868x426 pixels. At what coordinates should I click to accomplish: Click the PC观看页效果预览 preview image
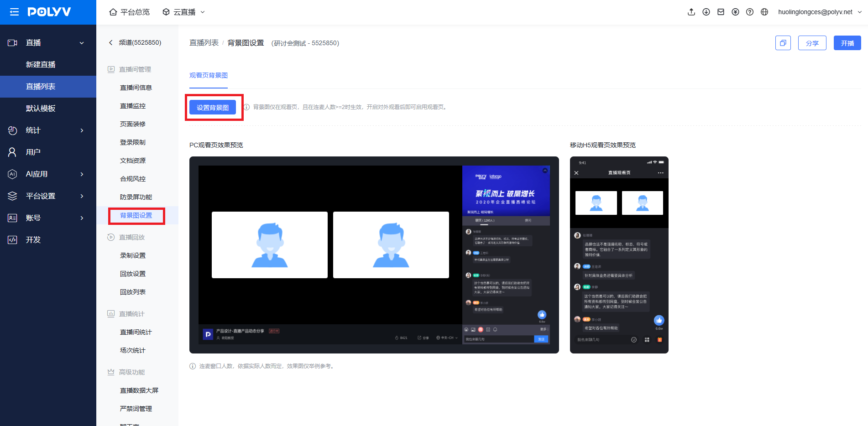point(374,255)
